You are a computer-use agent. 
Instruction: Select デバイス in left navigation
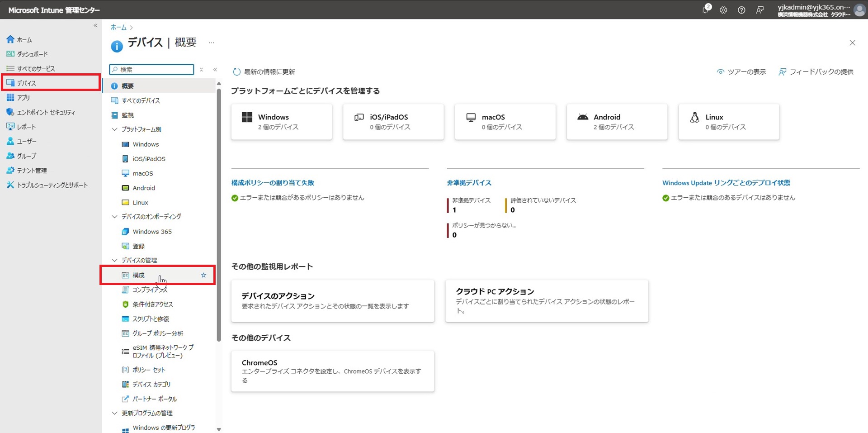click(x=51, y=83)
